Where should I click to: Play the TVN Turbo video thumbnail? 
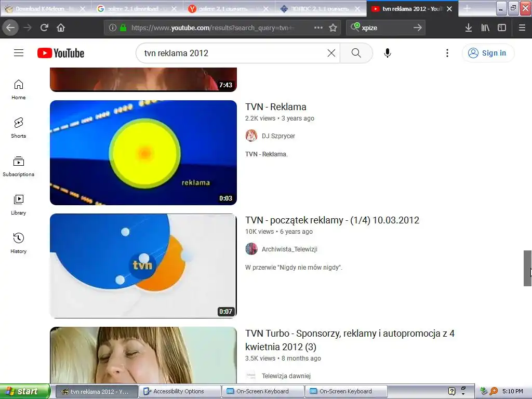[x=143, y=355]
